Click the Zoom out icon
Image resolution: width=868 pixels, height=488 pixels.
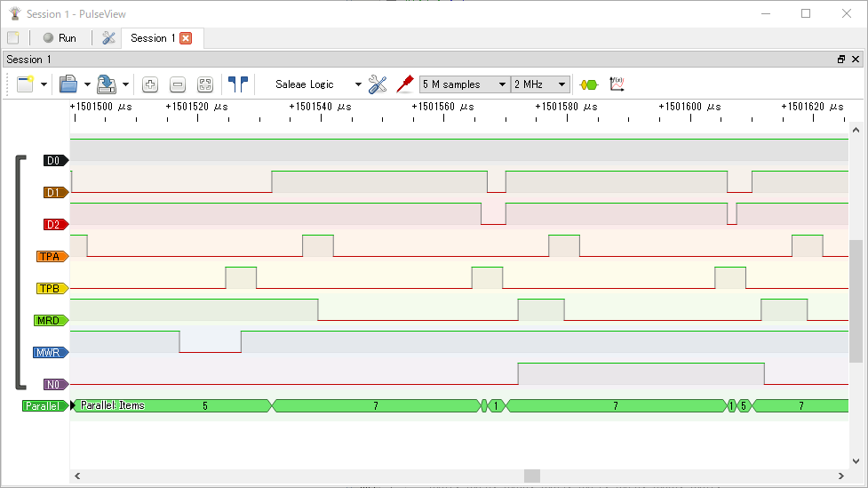[178, 84]
